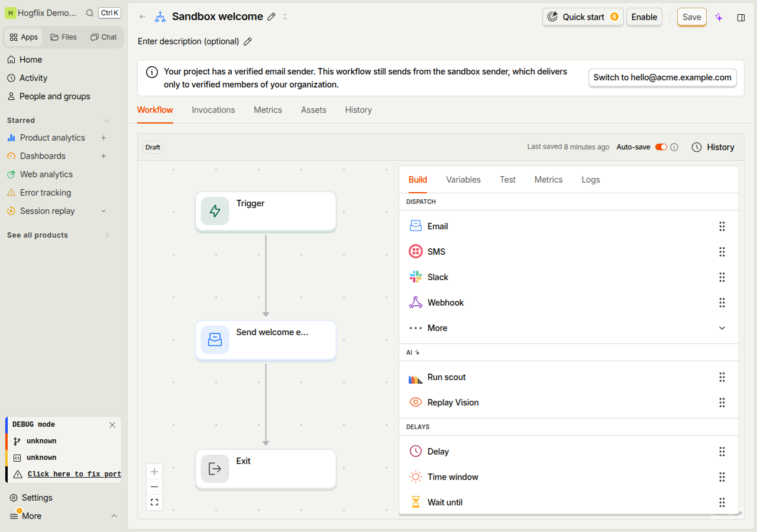
Task: Zoom out on the workflow canvas
Action: click(x=154, y=487)
